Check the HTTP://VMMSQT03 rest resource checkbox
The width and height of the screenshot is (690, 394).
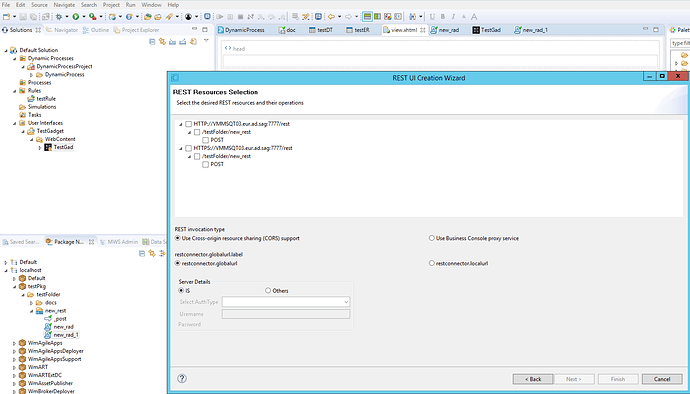pos(188,124)
